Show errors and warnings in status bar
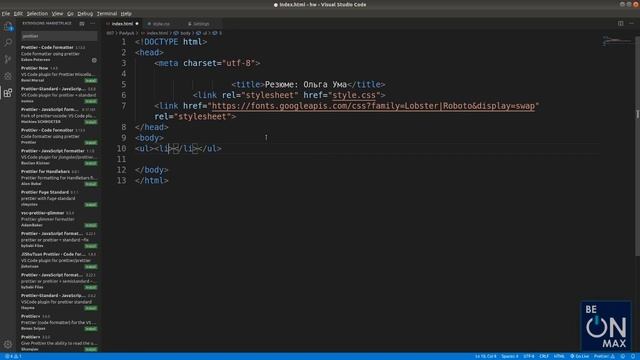The height and width of the screenshot is (360, 640). 13,356
